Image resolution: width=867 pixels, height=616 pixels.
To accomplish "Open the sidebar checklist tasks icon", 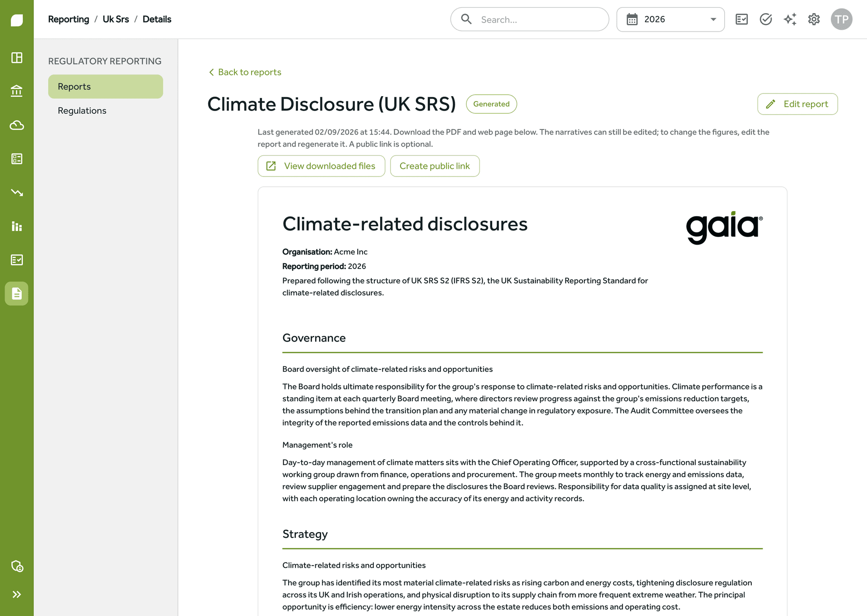I will click(x=17, y=260).
